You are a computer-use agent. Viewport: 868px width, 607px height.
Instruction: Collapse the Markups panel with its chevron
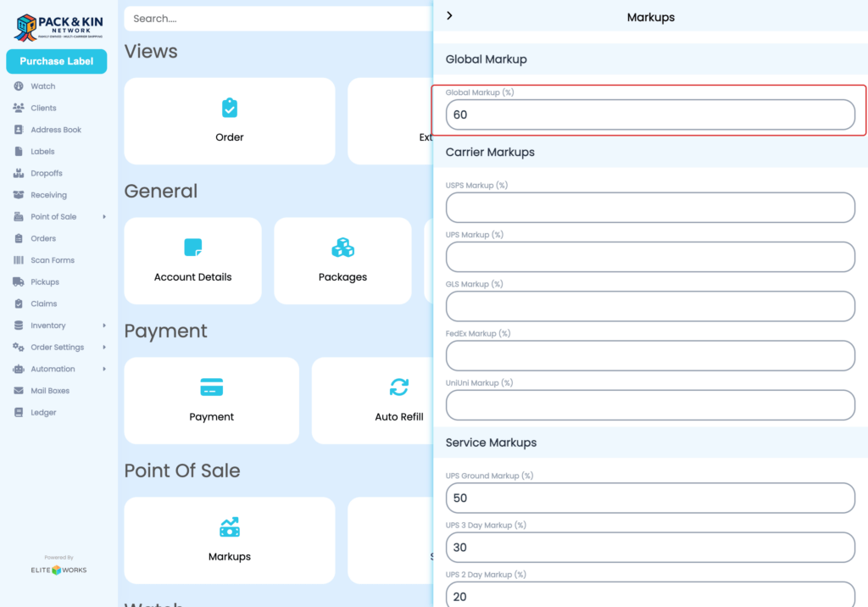pos(449,14)
